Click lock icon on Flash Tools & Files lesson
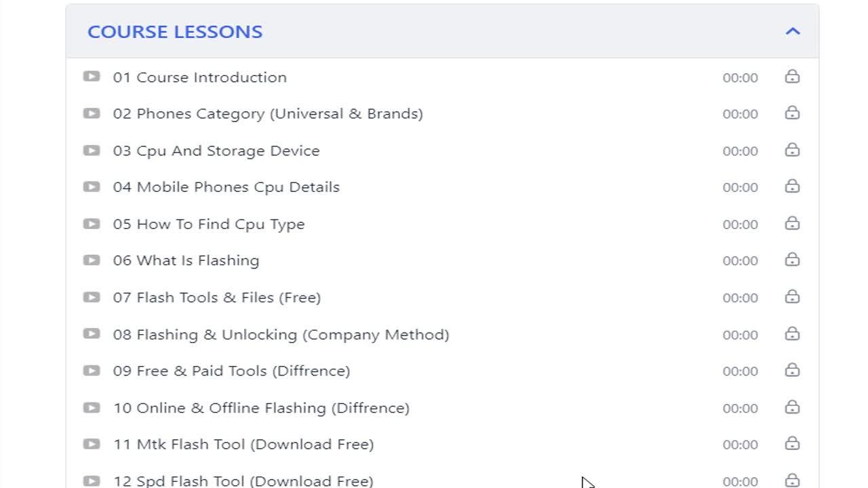The width and height of the screenshot is (868, 488). coord(792,296)
